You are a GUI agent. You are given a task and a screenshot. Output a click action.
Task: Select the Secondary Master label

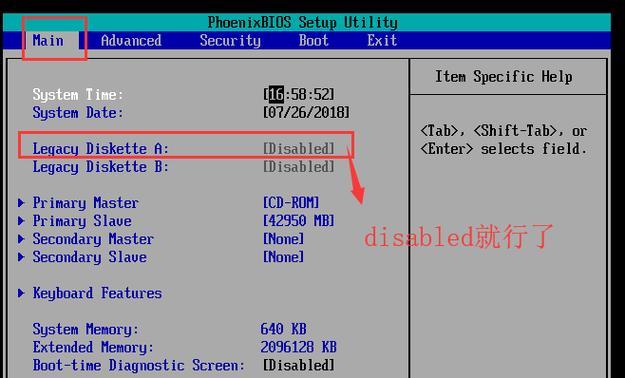[x=93, y=239]
